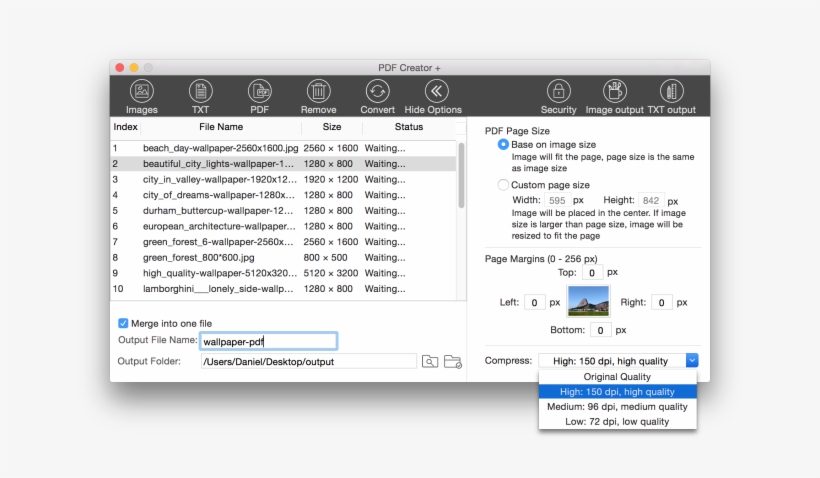Image resolution: width=820 pixels, height=478 pixels.
Task: Click the 1920 × 1200 size cell
Action: [331, 179]
